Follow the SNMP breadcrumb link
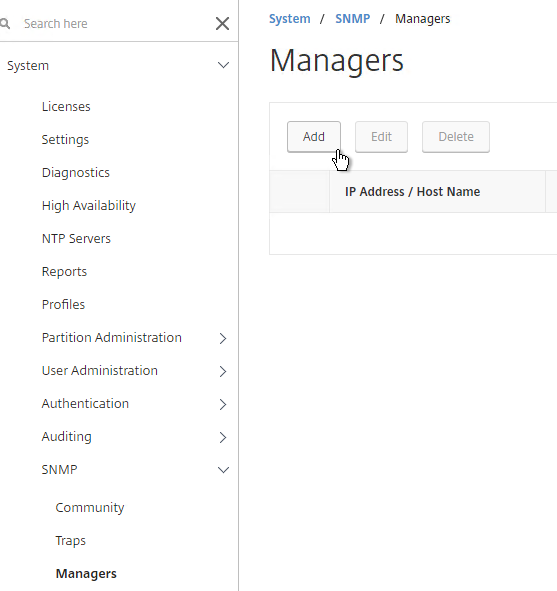The image size is (557, 591). (x=352, y=18)
